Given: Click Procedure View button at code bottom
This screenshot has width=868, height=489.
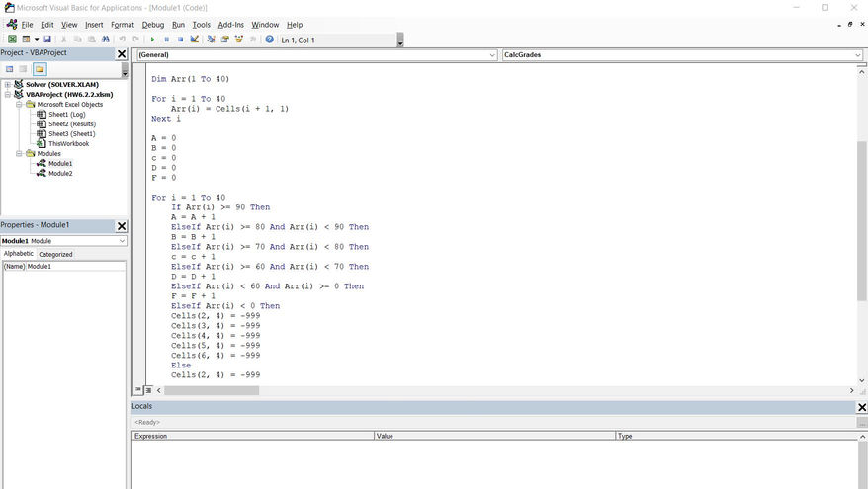Looking at the screenshot, I should tap(138, 390).
